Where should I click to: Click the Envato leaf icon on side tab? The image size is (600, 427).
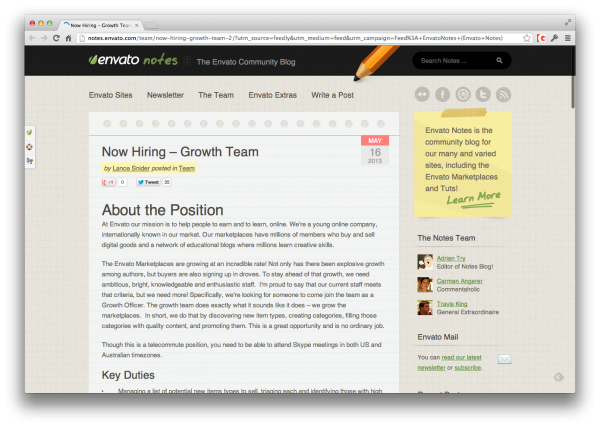click(x=29, y=132)
